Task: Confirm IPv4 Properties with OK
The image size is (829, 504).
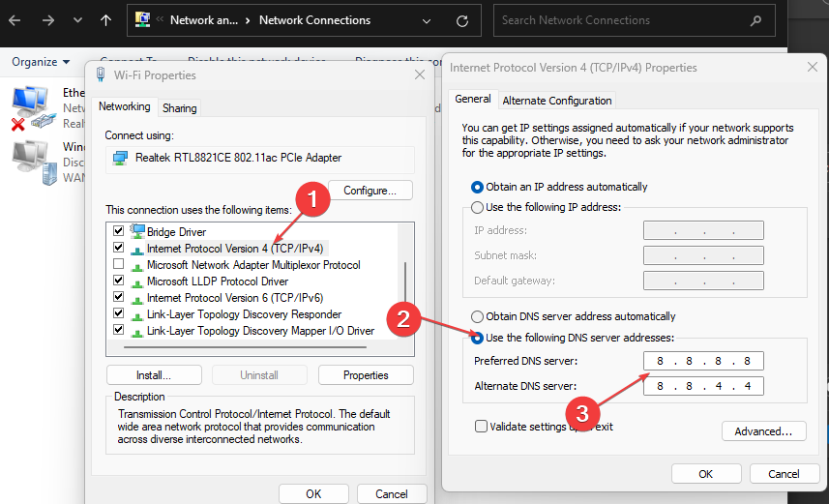Action: [706, 474]
